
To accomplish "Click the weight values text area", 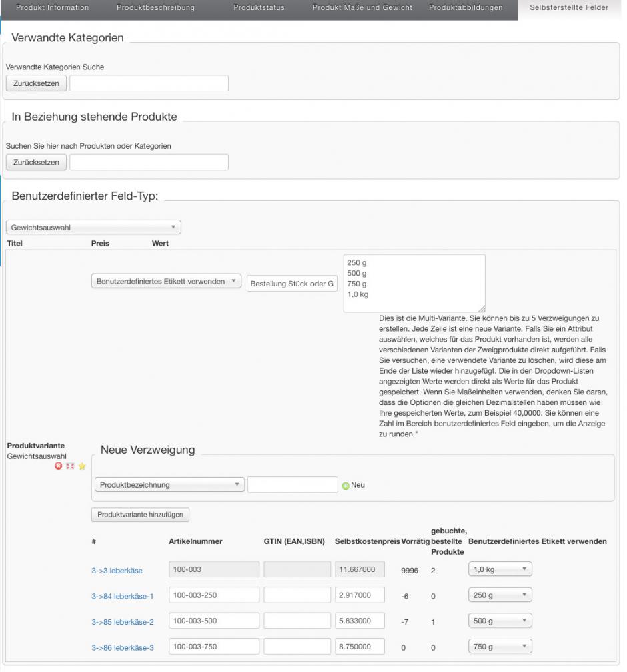I will coord(414,283).
